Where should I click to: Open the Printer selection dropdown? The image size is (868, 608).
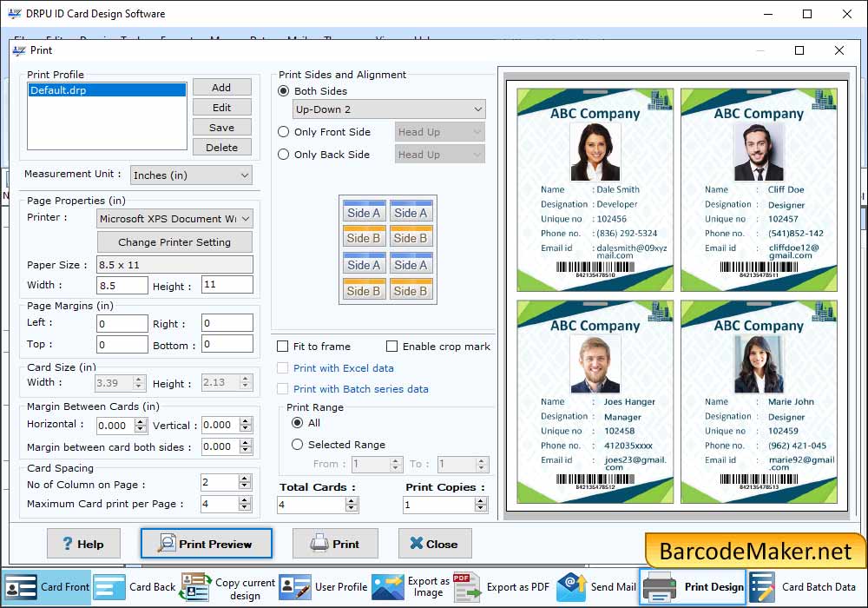coord(175,218)
